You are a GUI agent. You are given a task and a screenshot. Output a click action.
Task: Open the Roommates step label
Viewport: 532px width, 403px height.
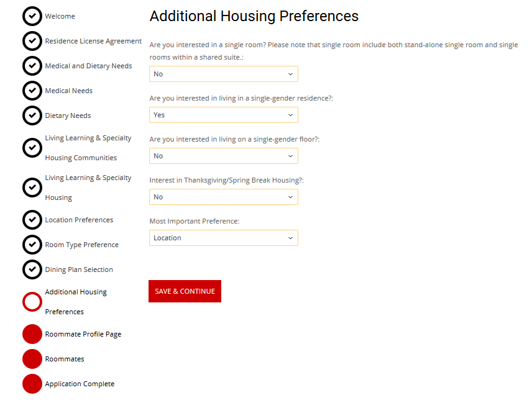point(65,359)
